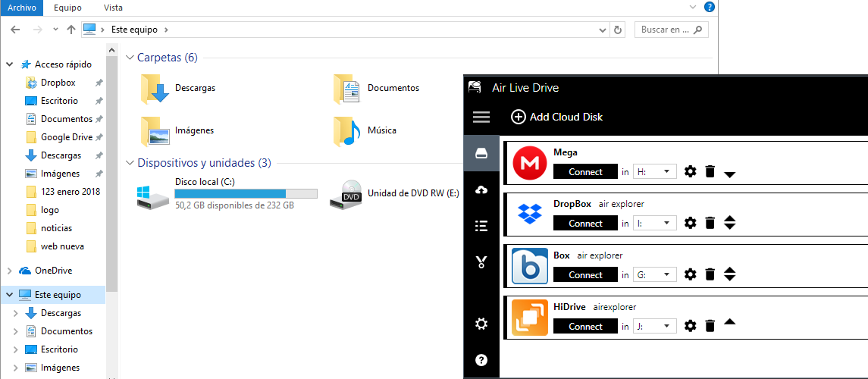Open the Box drive letter dropdown G:

655,274
